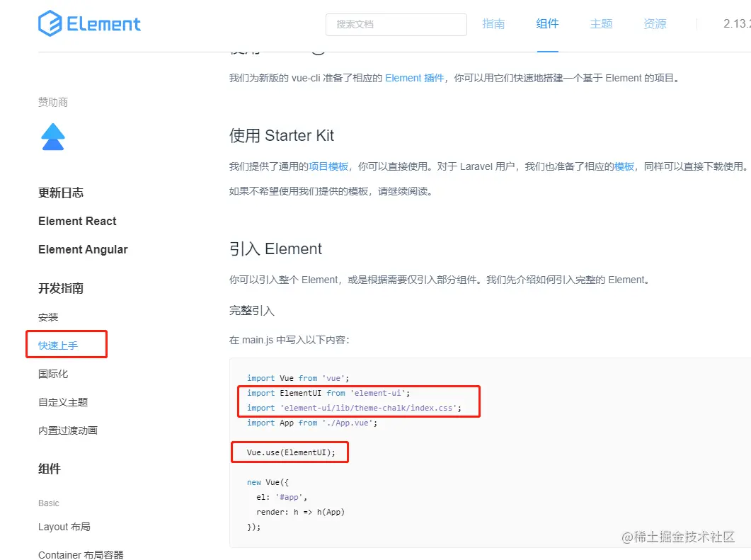Open Element Angular in the sidebar
Image resolution: width=751 pixels, height=560 pixels.
pos(83,250)
